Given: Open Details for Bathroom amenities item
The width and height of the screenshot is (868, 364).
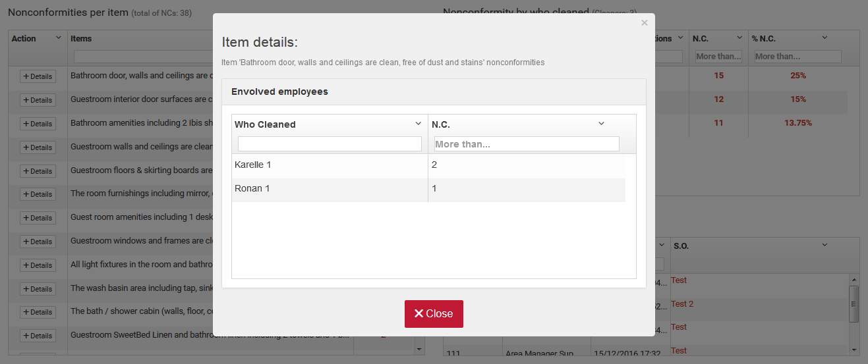Looking at the screenshot, I should coord(38,124).
